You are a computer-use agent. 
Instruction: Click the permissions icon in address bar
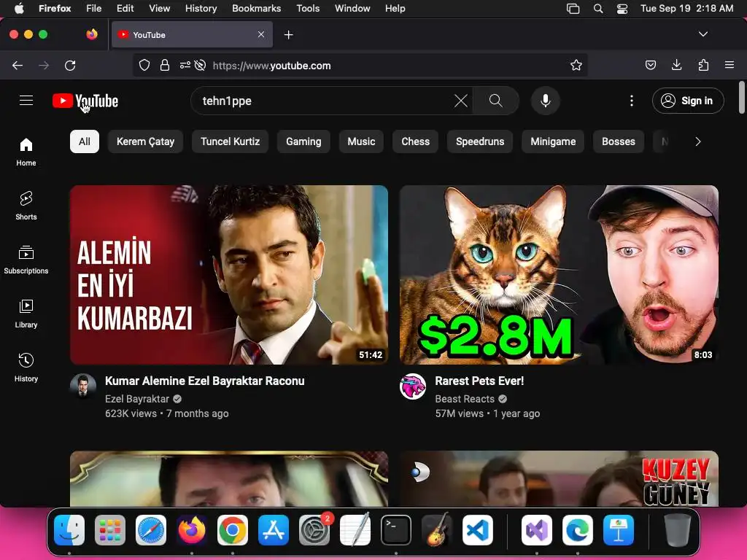pos(185,65)
